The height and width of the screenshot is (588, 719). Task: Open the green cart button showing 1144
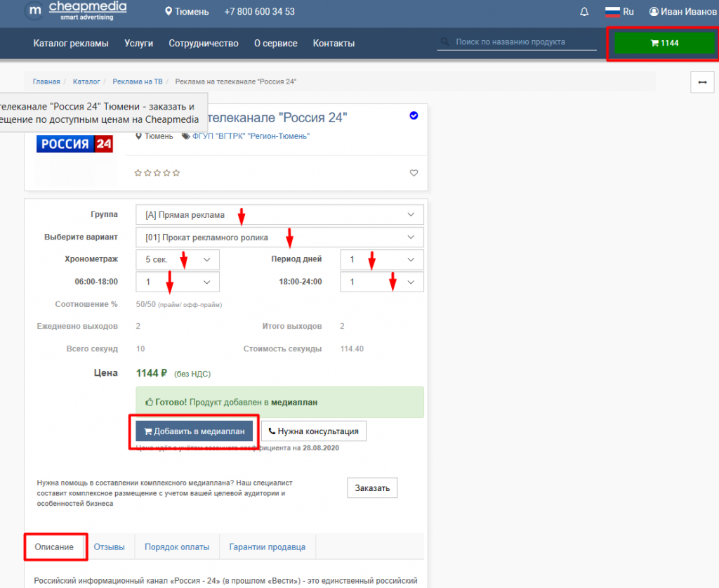pos(664,44)
